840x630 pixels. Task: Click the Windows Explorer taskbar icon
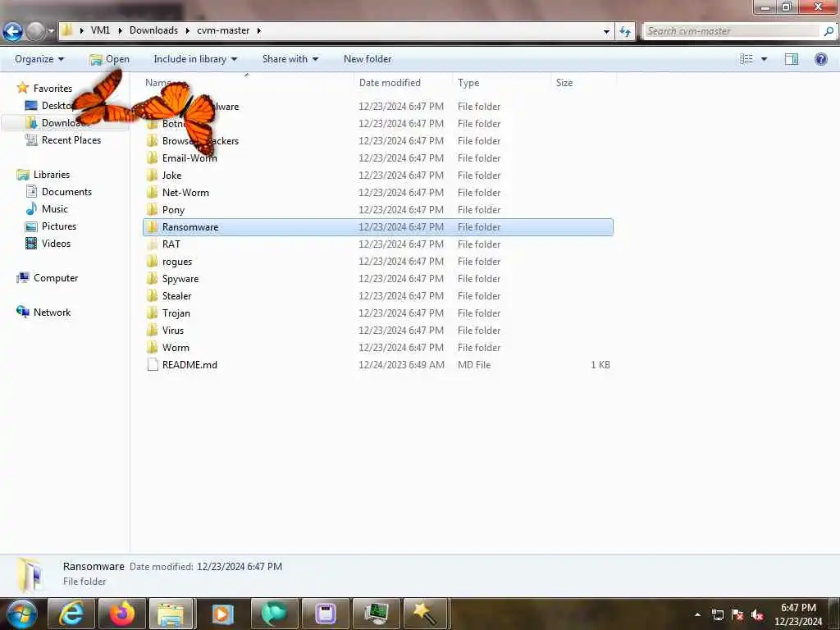pos(172,614)
